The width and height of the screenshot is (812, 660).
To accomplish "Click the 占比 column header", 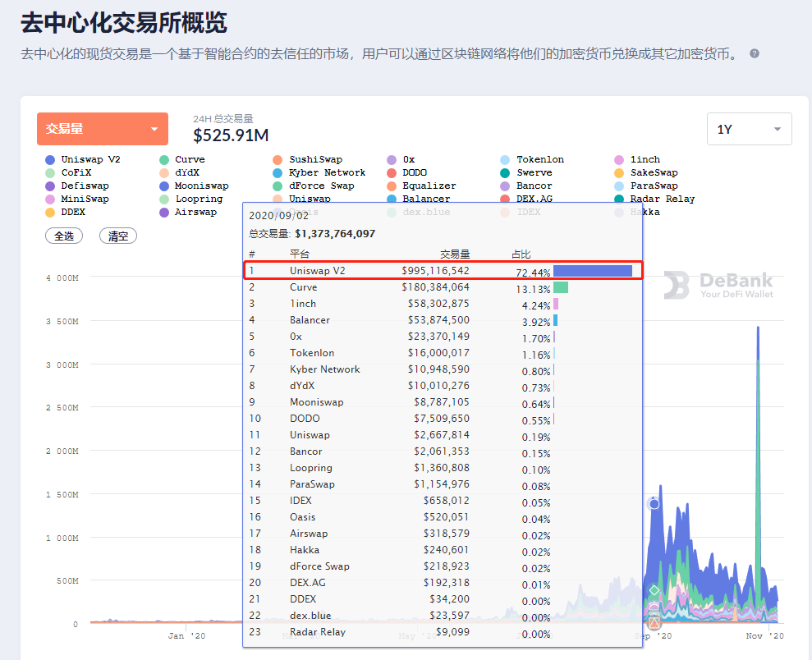I will click(521, 254).
